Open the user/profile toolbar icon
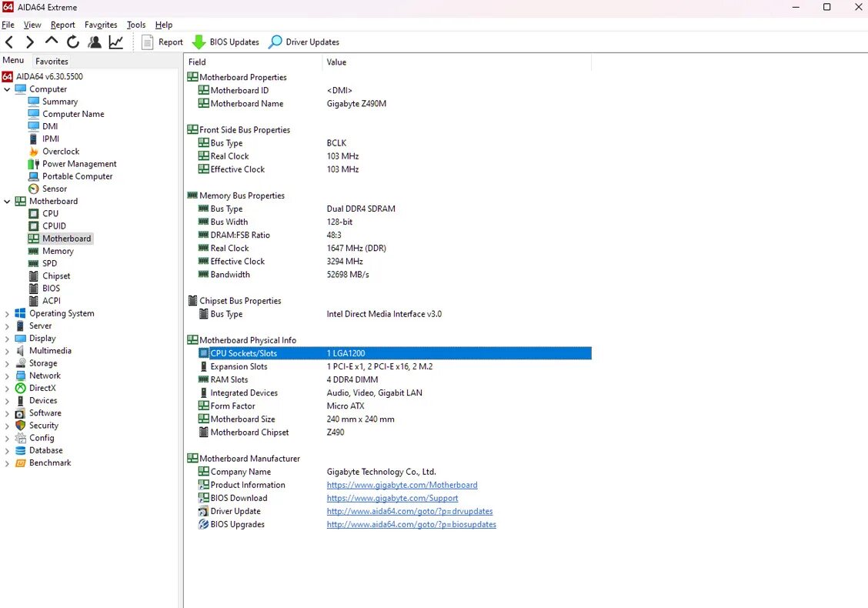The height and width of the screenshot is (608, 868). click(95, 42)
